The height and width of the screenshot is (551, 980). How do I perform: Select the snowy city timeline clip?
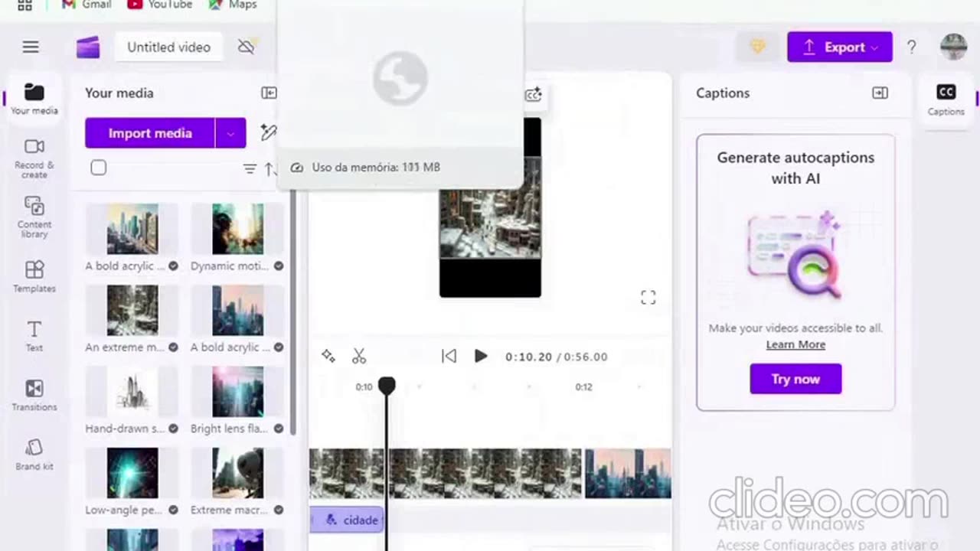click(484, 473)
